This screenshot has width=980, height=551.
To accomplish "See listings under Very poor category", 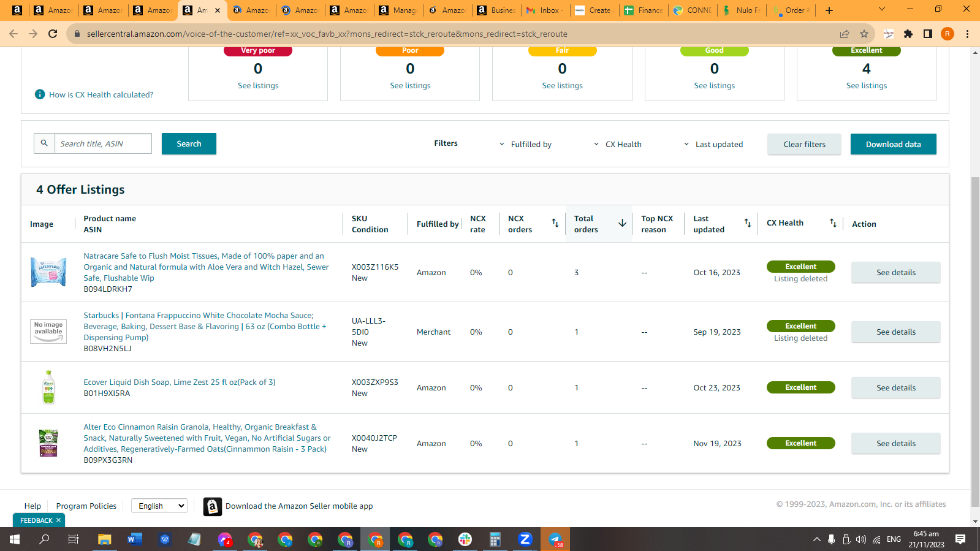I will click(258, 86).
